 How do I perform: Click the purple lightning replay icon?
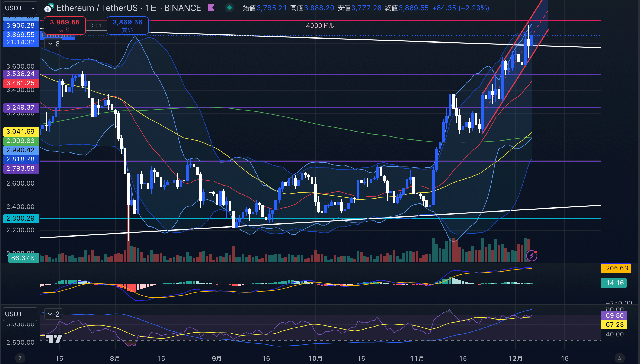[532, 256]
